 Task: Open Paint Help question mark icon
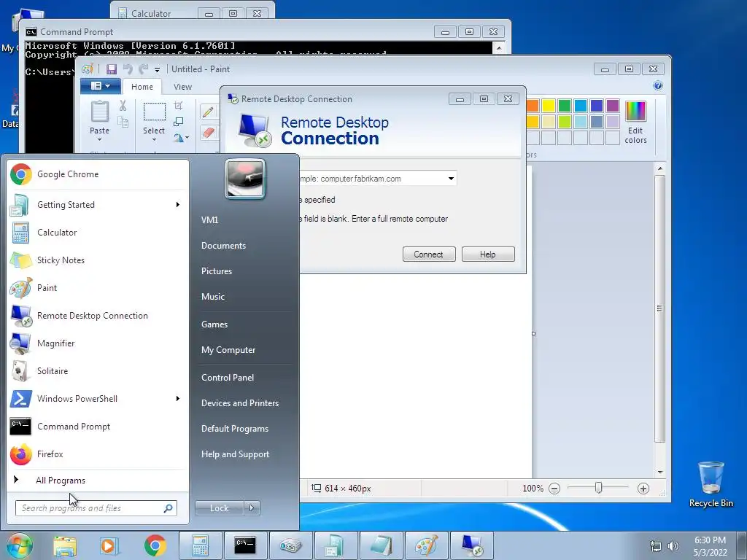pyautogui.click(x=658, y=85)
